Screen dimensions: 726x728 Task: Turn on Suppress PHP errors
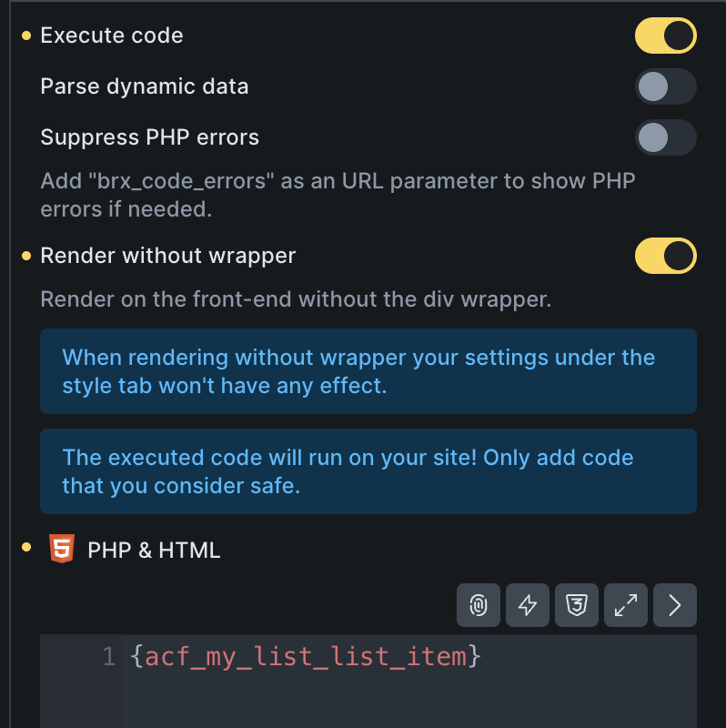coord(665,138)
